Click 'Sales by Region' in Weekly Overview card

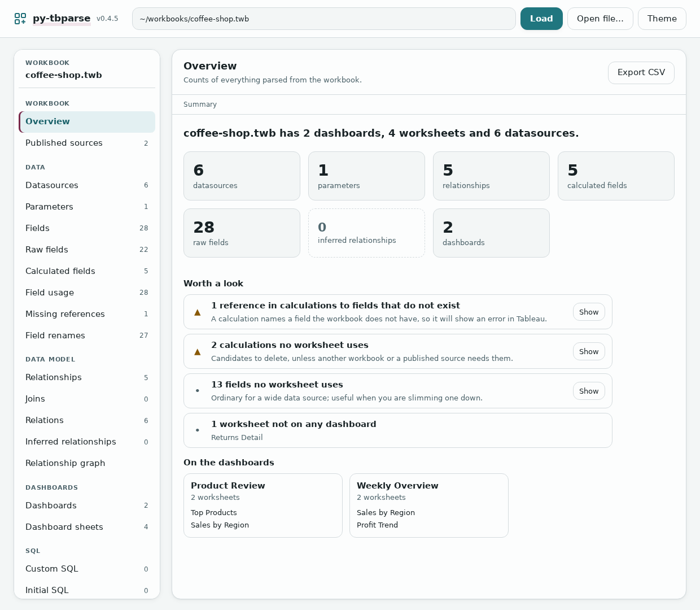386,513
